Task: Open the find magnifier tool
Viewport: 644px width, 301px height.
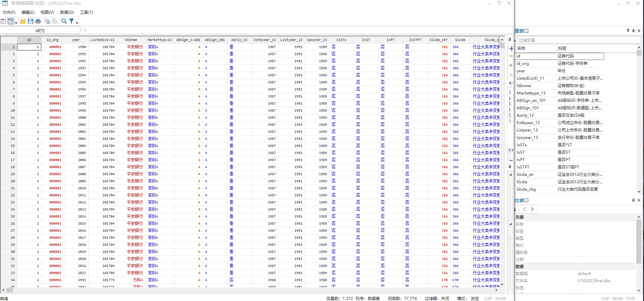Action: tap(64, 21)
